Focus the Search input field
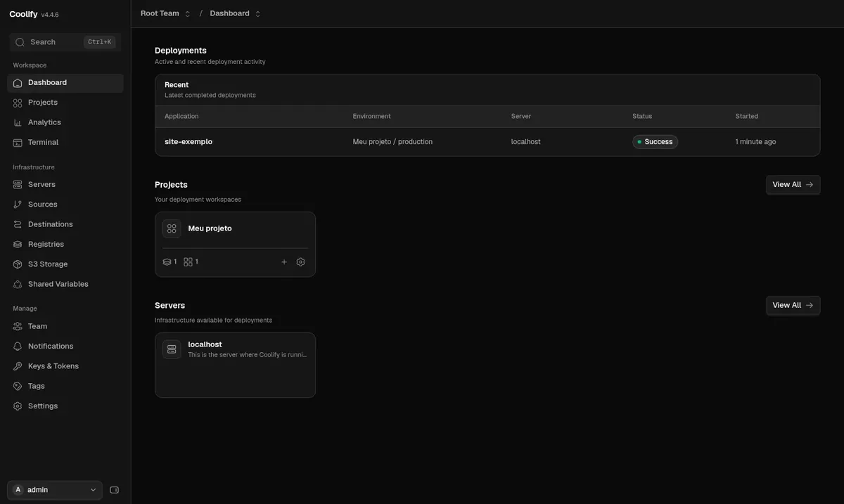Image resolution: width=844 pixels, height=504 pixels. click(x=65, y=42)
